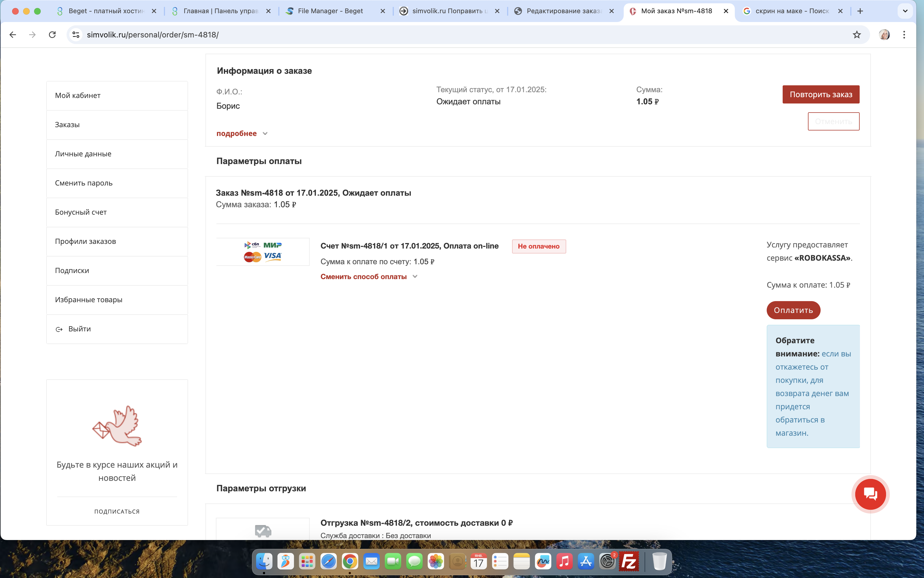Open 'Заказы' in sidebar
The image size is (924, 578).
tap(117, 125)
